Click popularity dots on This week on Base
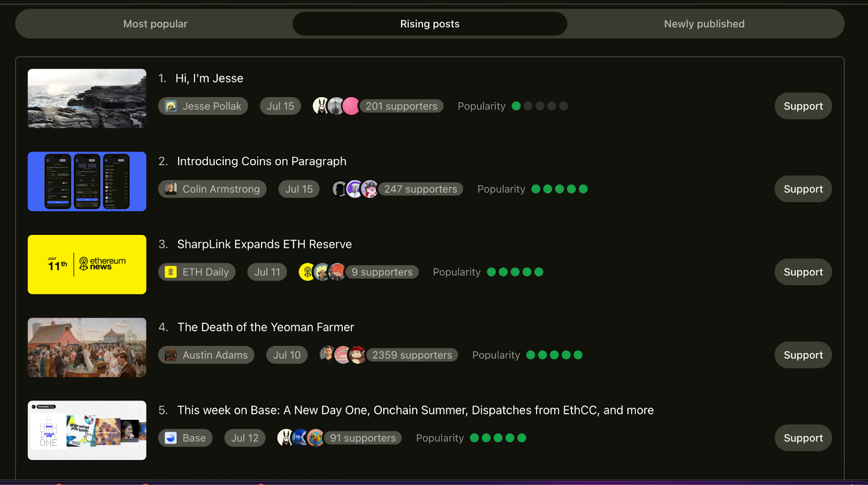Viewport: 868px width, 485px height. pyautogui.click(x=498, y=438)
